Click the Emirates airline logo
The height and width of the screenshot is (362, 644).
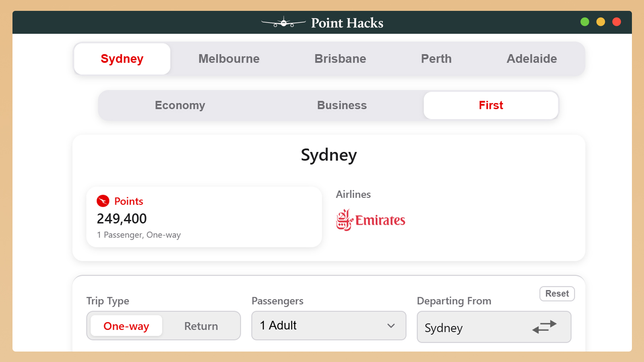point(371,220)
